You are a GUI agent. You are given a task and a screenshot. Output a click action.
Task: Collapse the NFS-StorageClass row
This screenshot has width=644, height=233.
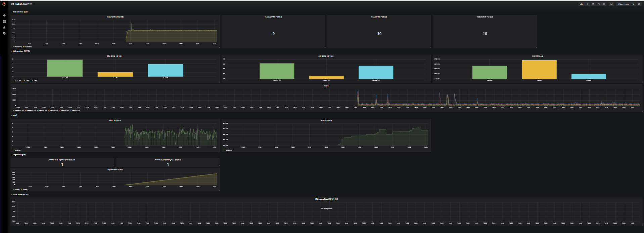[21, 194]
